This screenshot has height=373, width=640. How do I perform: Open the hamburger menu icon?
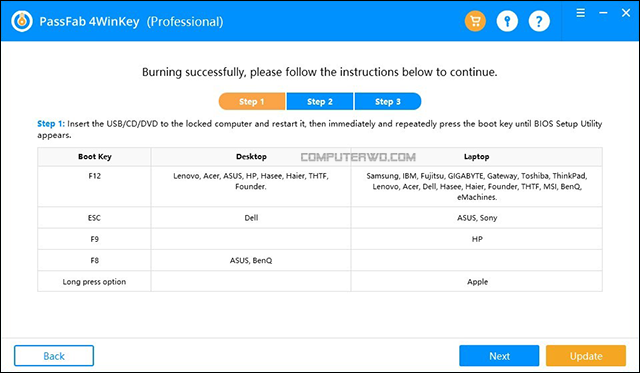click(x=580, y=13)
